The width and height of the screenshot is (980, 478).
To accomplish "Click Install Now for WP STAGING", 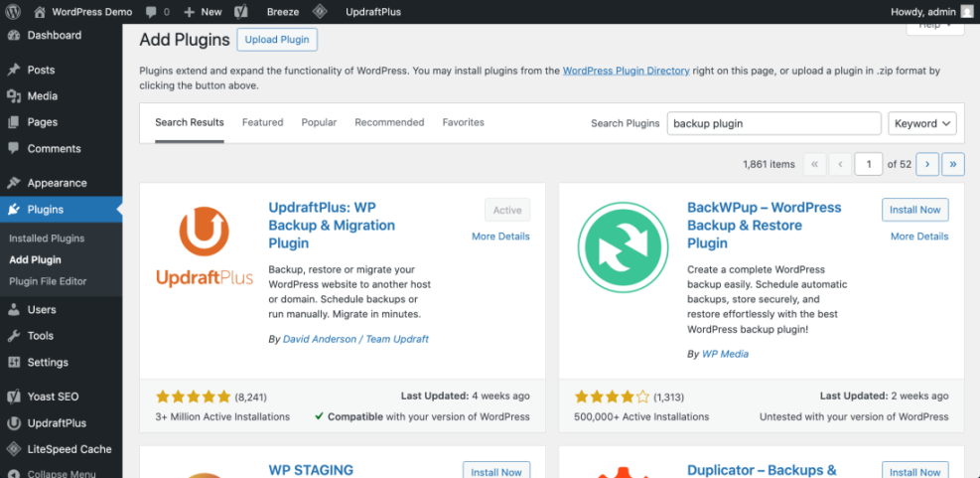I will point(496,470).
